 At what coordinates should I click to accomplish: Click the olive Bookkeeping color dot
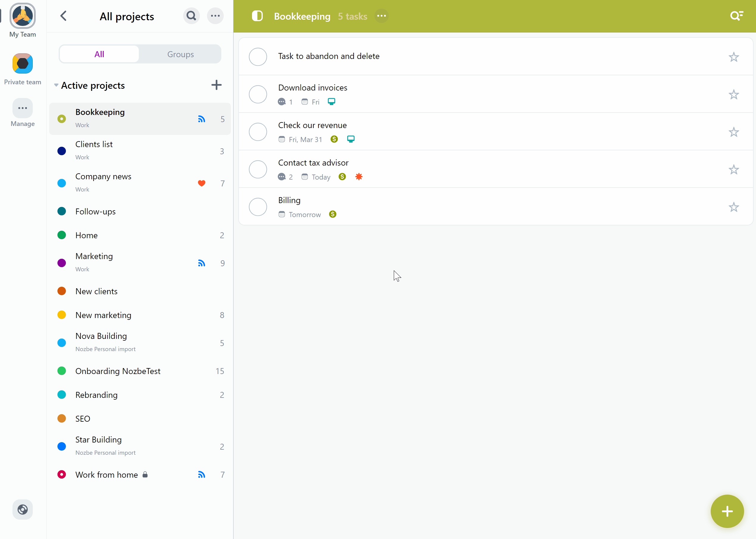point(62,119)
